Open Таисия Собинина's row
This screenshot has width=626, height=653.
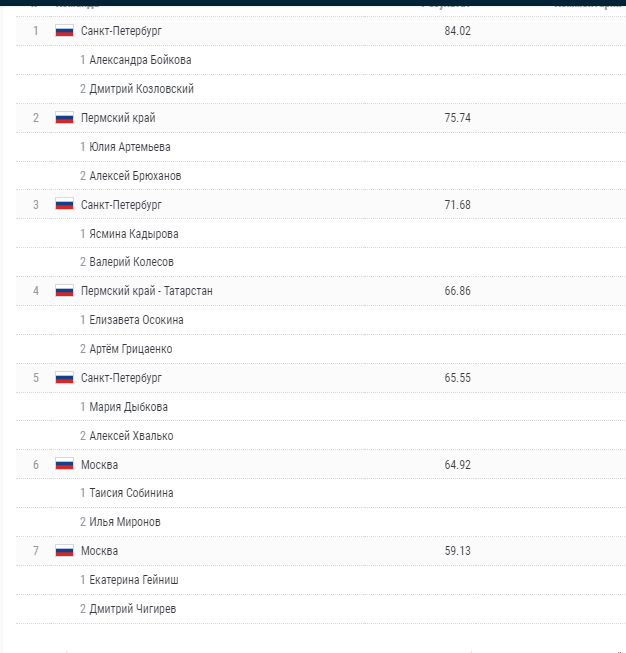click(x=131, y=493)
